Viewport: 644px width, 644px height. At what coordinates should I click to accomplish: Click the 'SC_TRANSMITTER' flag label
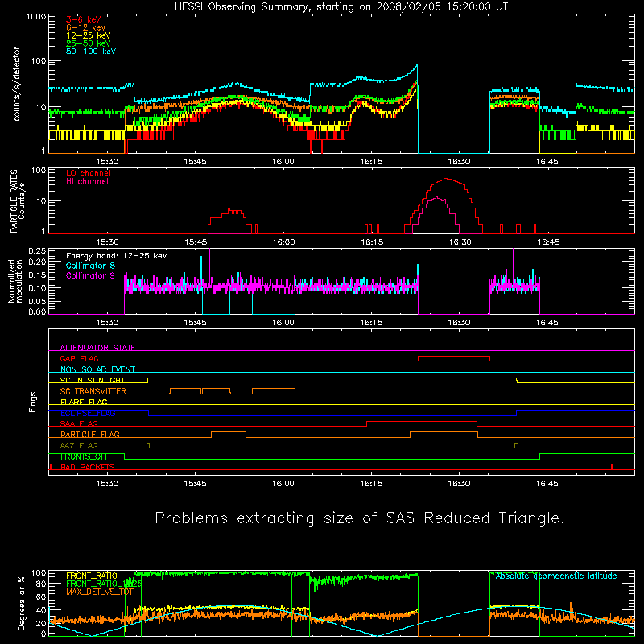click(x=93, y=390)
